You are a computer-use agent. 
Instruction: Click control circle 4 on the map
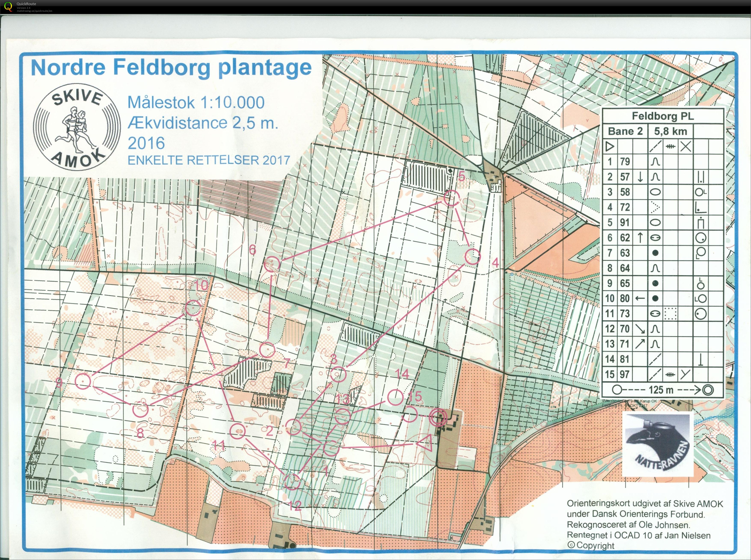472,256
